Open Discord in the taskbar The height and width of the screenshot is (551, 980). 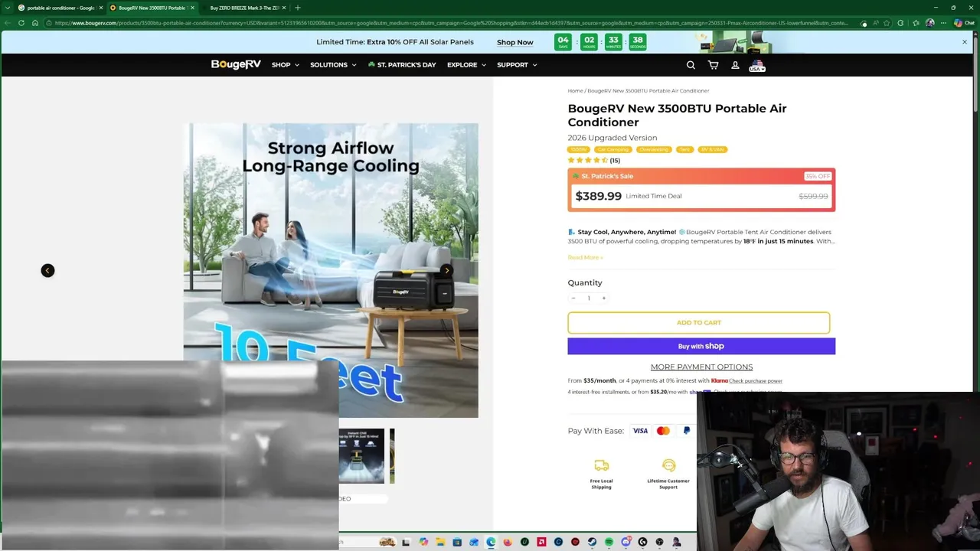tap(626, 542)
